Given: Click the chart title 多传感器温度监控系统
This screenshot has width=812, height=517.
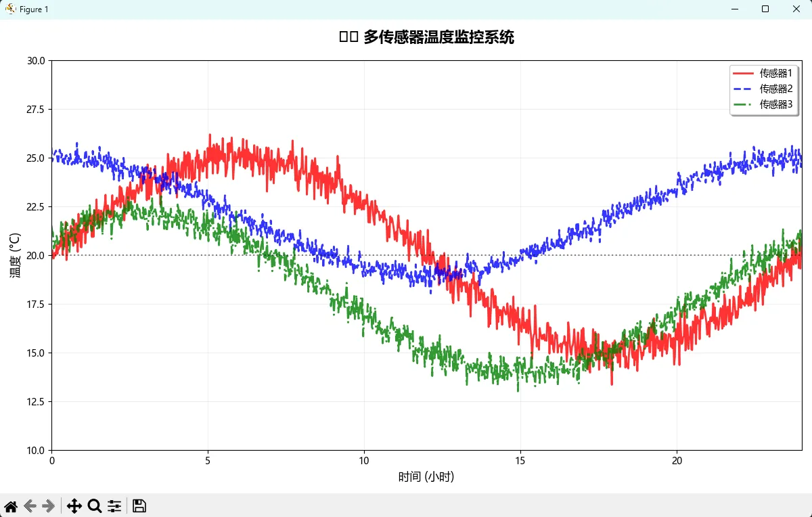Looking at the screenshot, I should [x=438, y=37].
